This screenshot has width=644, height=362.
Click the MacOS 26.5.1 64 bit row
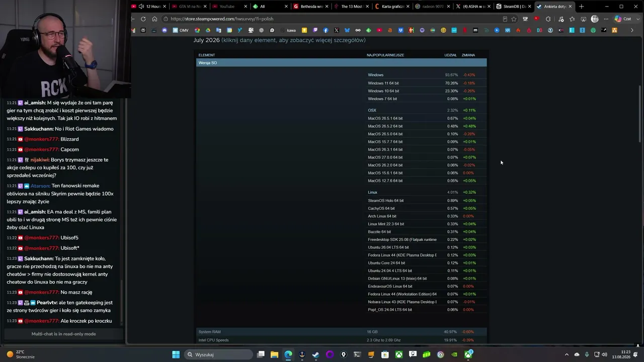[427, 118]
